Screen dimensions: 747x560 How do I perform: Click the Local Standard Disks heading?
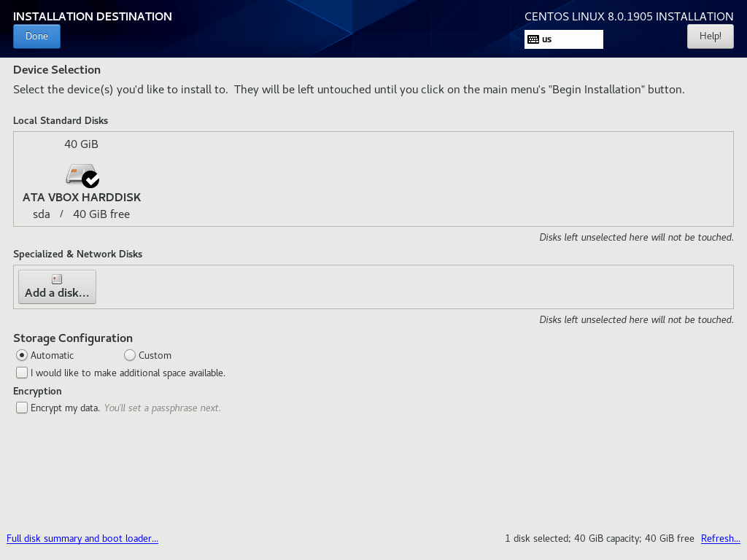click(x=61, y=120)
